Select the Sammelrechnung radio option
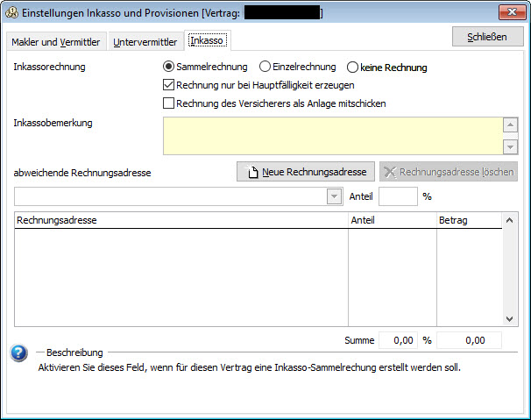531x420 pixels. 170,67
